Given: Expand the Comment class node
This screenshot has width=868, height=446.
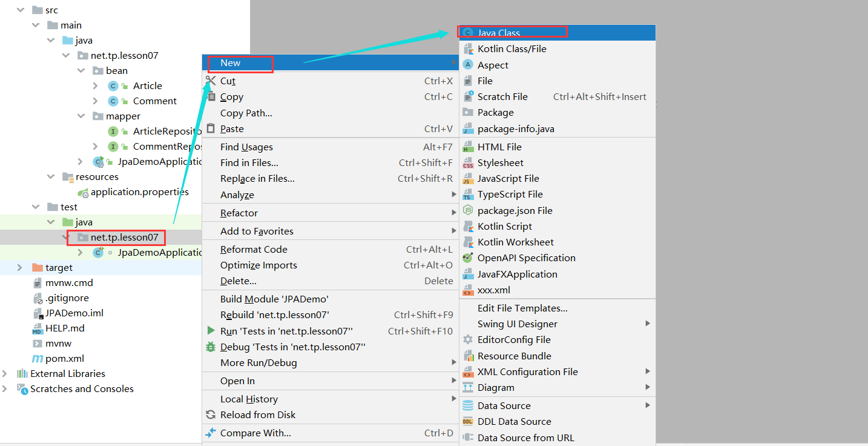Looking at the screenshot, I should point(95,101).
